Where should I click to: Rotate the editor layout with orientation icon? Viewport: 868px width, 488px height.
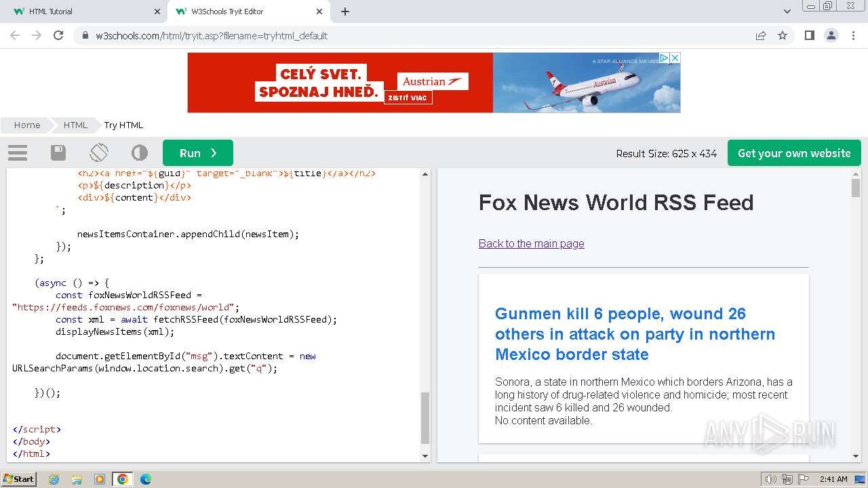(99, 152)
